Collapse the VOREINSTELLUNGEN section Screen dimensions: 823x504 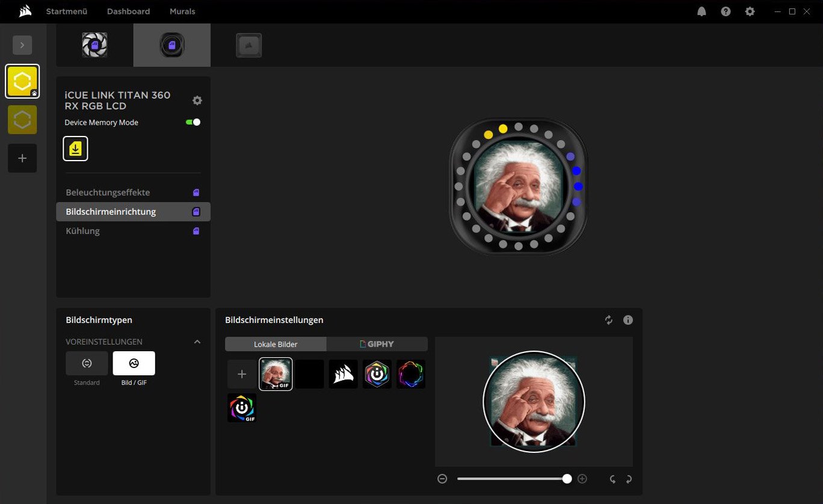197,342
